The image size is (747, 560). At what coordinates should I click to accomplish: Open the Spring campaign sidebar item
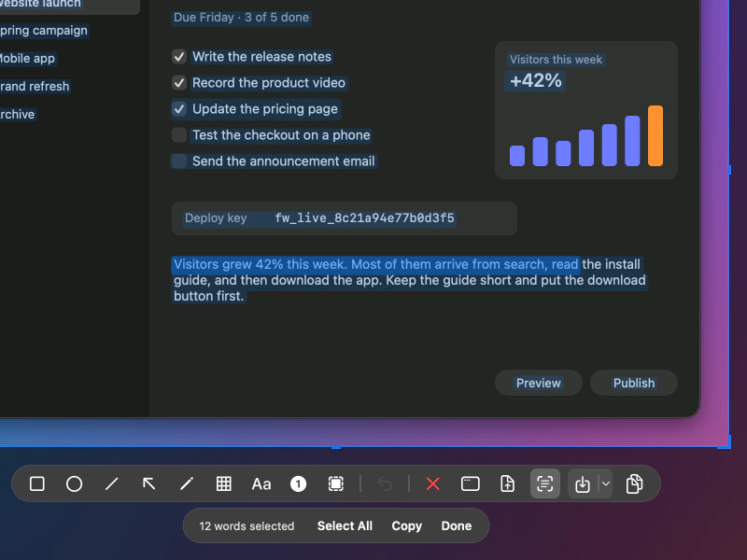(x=43, y=31)
